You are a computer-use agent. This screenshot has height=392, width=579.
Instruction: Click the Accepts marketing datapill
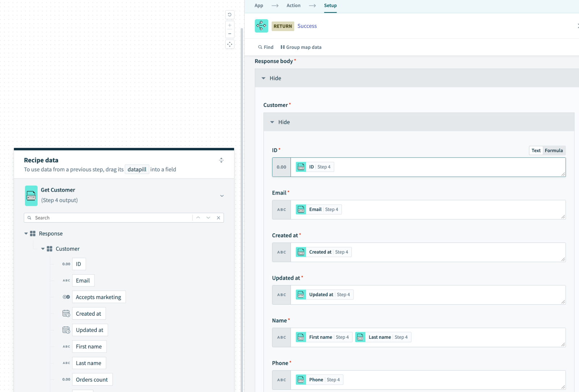(x=98, y=297)
